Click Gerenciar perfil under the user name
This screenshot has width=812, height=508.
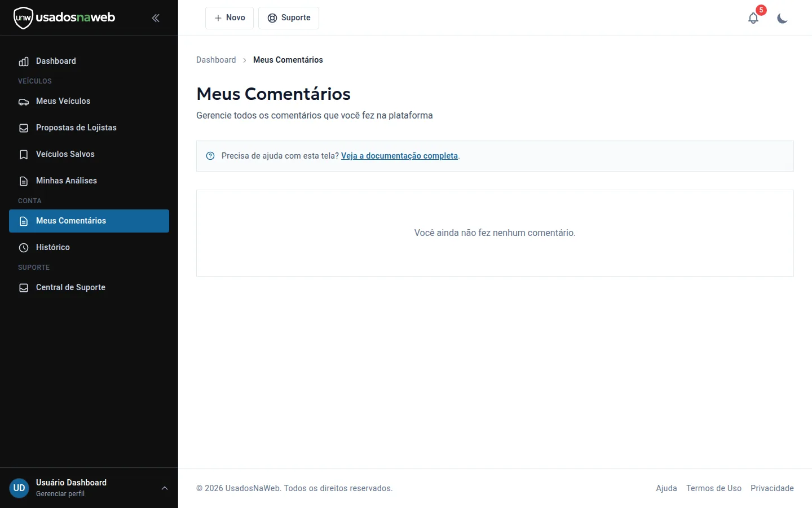point(60,494)
